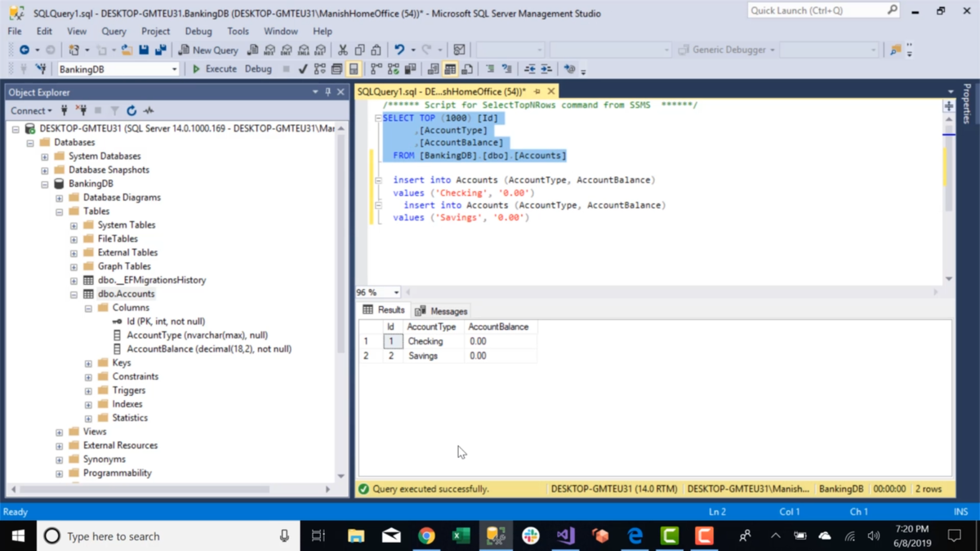This screenshot has width=980, height=551.
Task: Click the Execute button
Action: (x=214, y=69)
